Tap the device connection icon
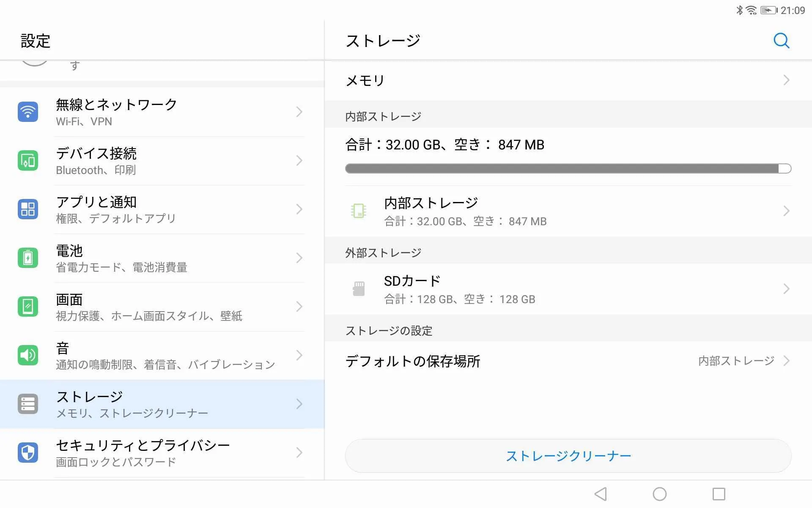Viewport: 812px width, 508px height. coord(28,160)
